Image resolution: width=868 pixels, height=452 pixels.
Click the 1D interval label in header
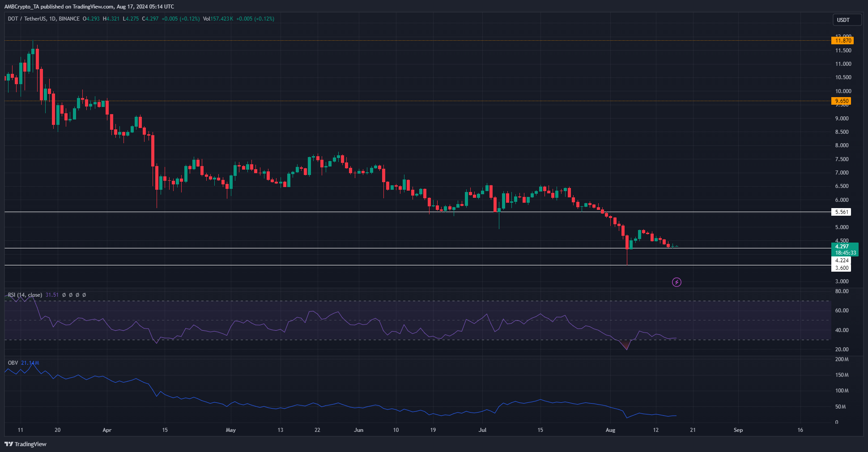click(x=52, y=19)
